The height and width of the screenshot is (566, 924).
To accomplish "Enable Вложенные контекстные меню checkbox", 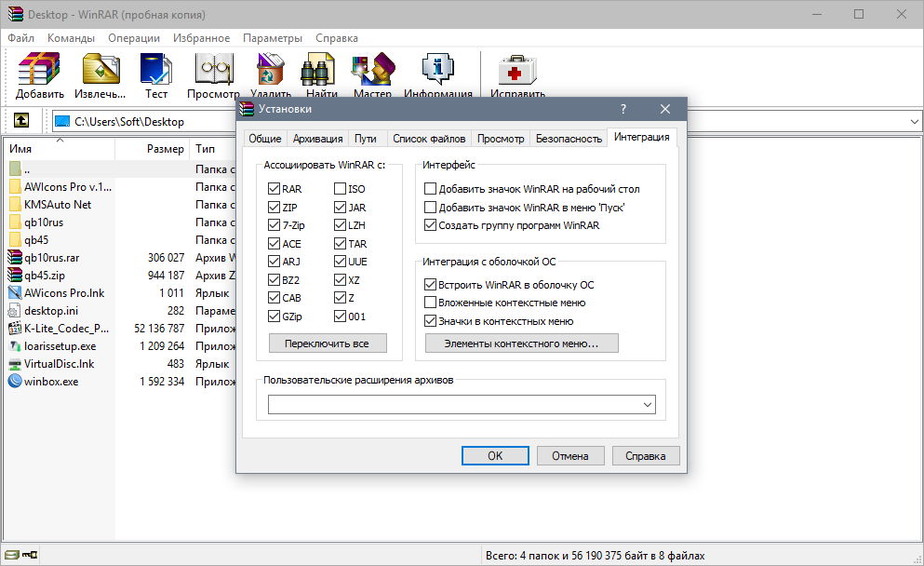I will pos(430,303).
